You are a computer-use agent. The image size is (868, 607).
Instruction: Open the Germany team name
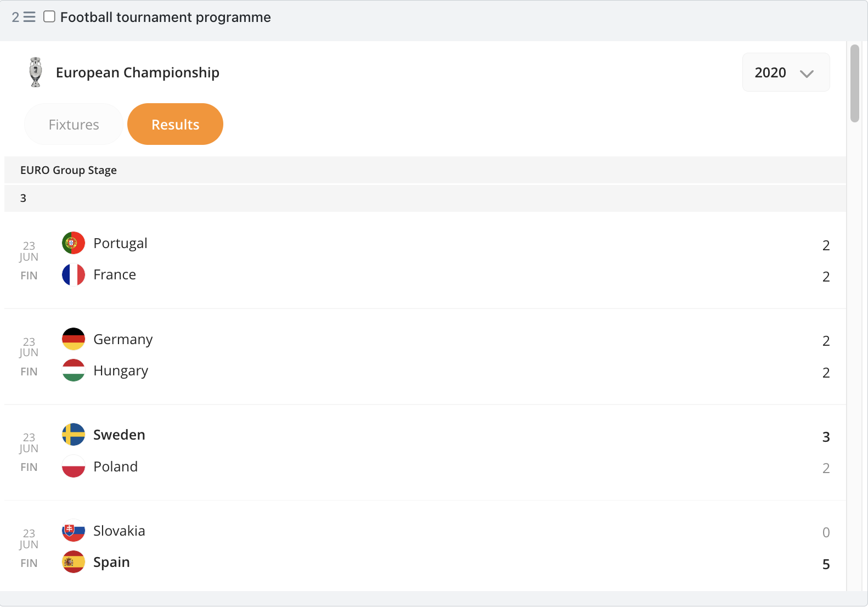click(x=123, y=339)
